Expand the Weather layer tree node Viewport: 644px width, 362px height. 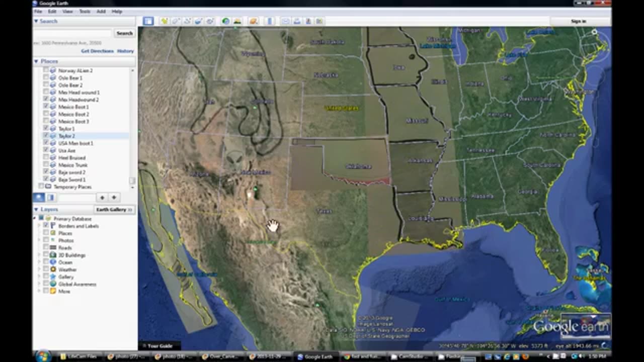(40, 269)
